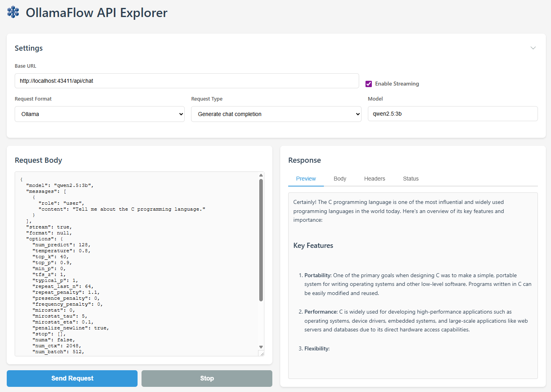The image size is (551, 392).
Task: Click the Base URL input field
Action: pyautogui.click(x=187, y=81)
